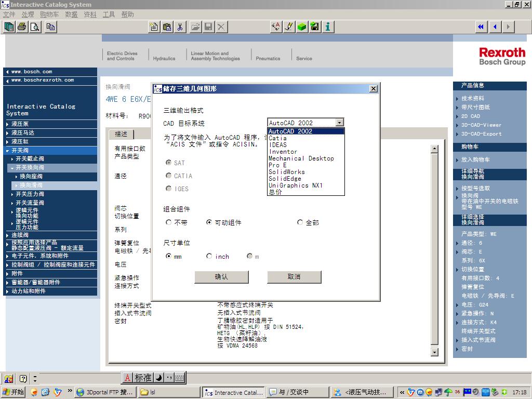Click the print icon in the toolbar
The width and height of the screenshot is (532, 399).
click(x=22, y=27)
